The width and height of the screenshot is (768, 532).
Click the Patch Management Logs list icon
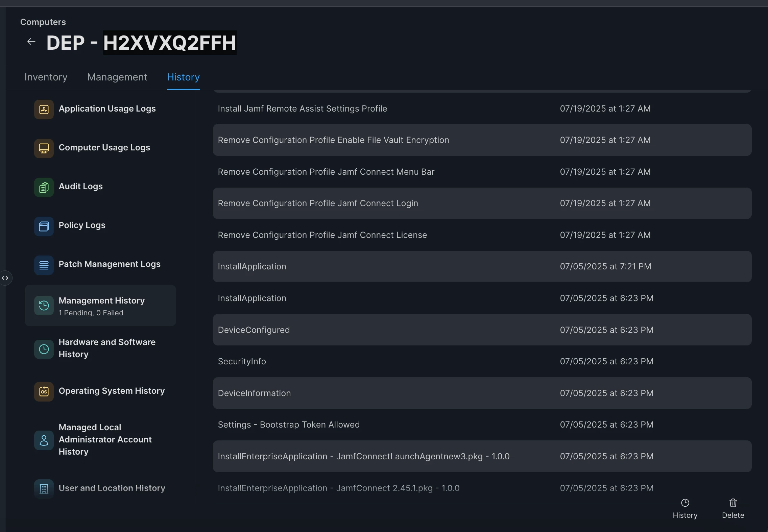[x=44, y=265]
